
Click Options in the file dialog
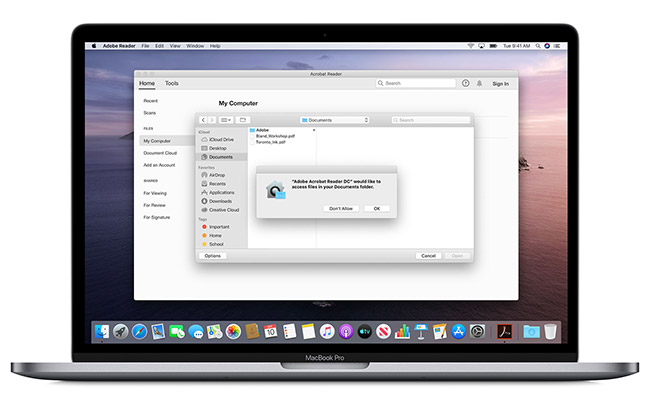pyautogui.click(x=213, y=256)
